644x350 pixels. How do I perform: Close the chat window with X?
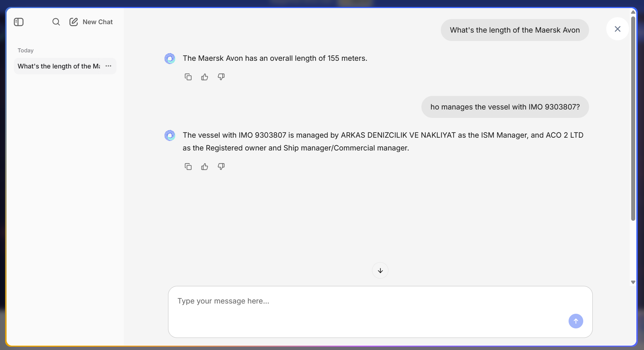pos(618,29)
